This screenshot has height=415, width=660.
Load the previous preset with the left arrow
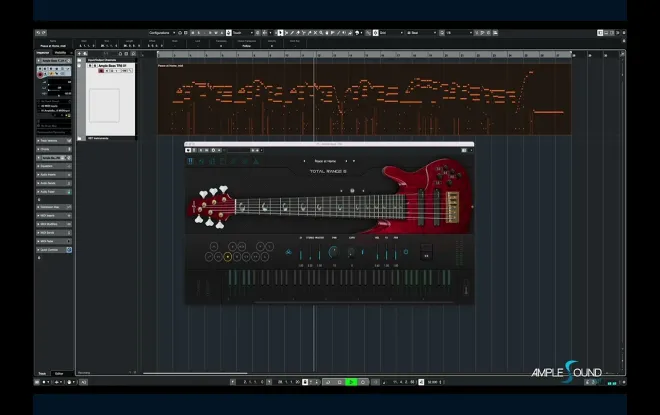(304, 161)
